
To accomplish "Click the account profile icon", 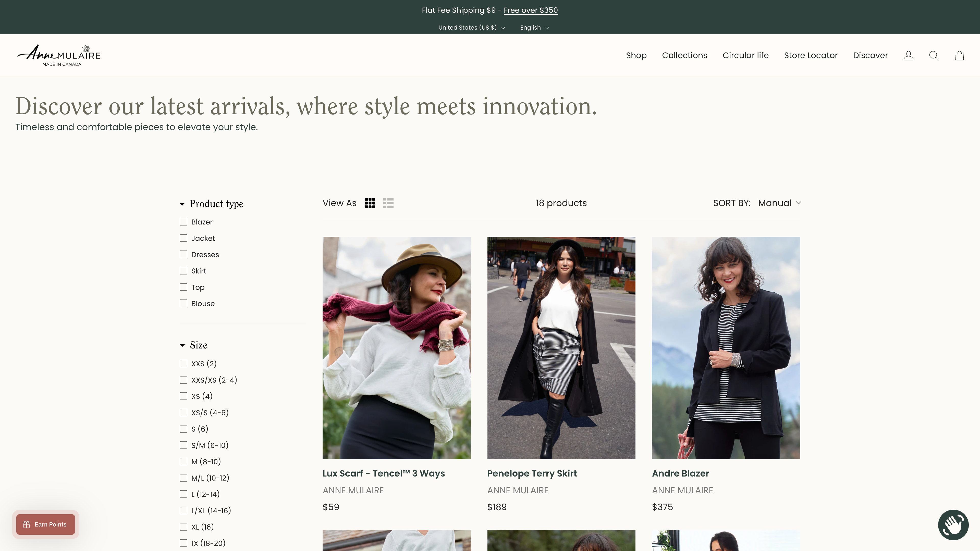I will pos(909,56).
